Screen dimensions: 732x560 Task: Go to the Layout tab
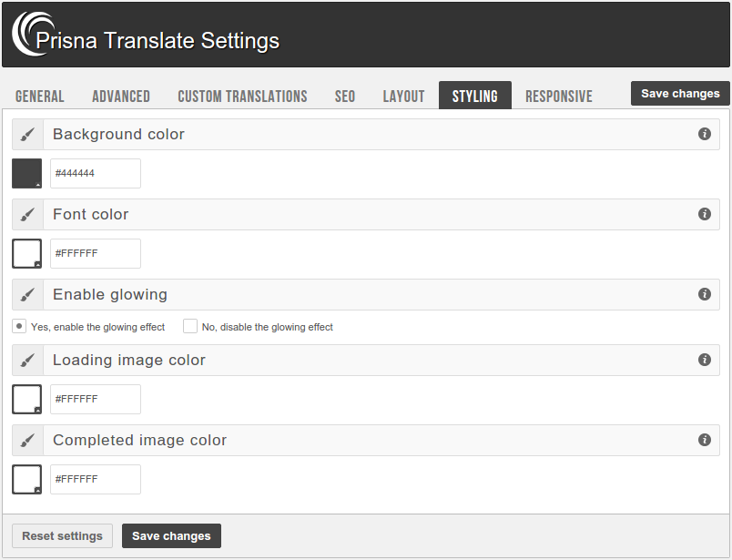click(x=404, y=97)
